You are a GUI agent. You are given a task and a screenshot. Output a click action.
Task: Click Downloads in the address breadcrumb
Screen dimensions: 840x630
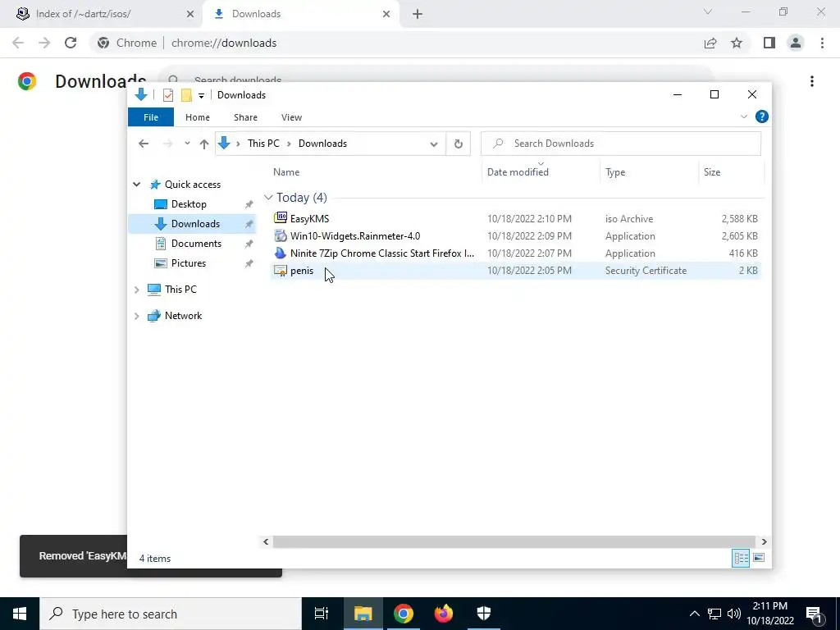pyautogui.click(x=322, y=144)
